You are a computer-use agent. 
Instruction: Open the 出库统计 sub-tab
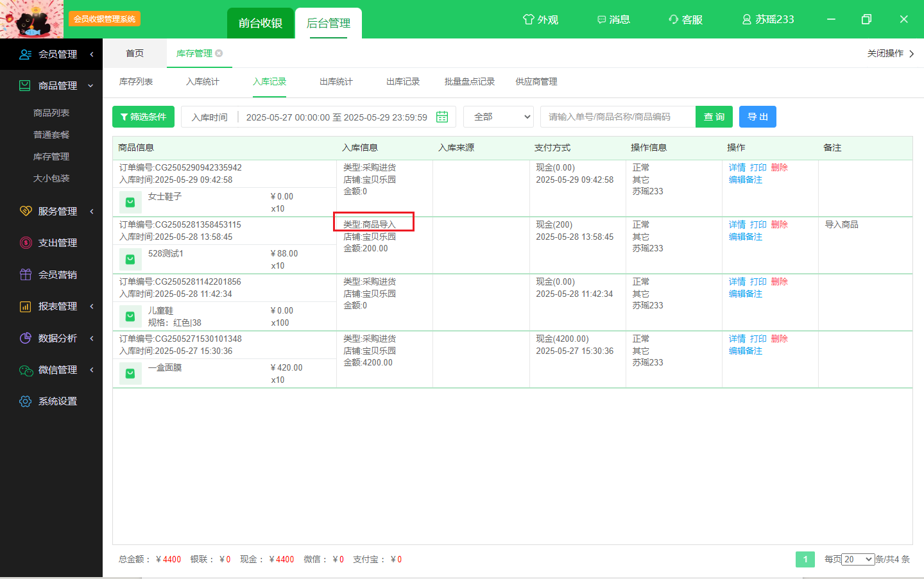coord(336,81)
